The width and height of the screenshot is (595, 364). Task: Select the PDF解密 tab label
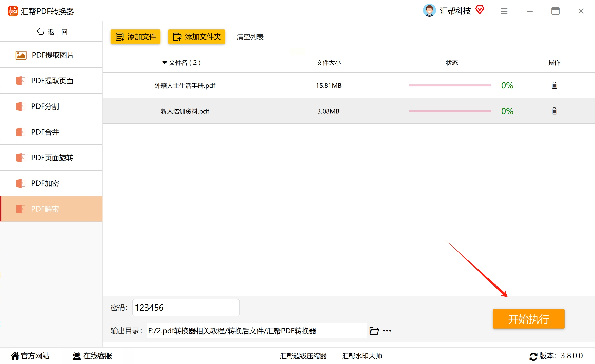(x=45, y=209)
